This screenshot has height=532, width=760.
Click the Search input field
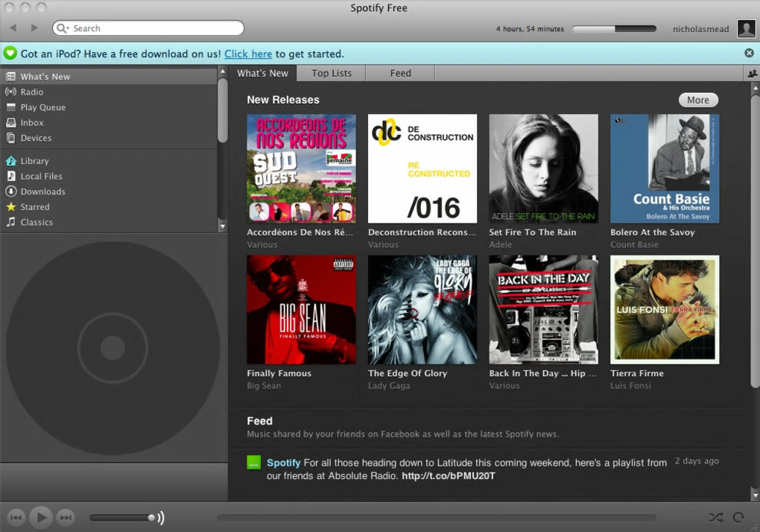tap(148, 28)
